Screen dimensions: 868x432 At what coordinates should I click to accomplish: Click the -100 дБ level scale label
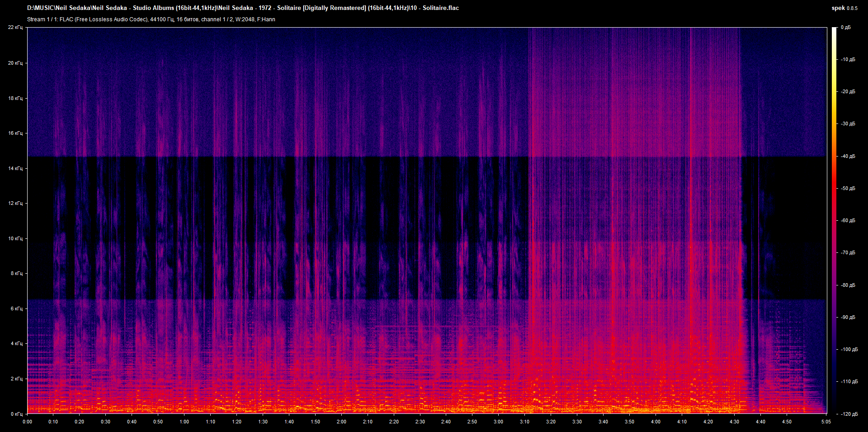849,349
